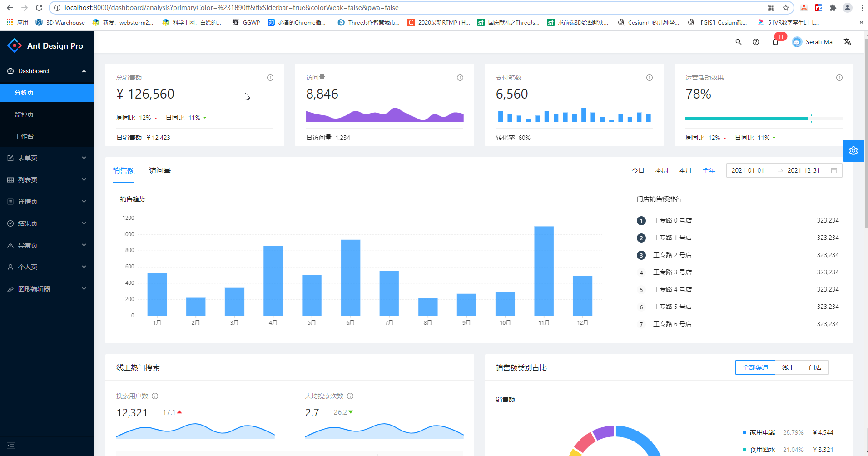Select 线上 channel option

[789, 367]
